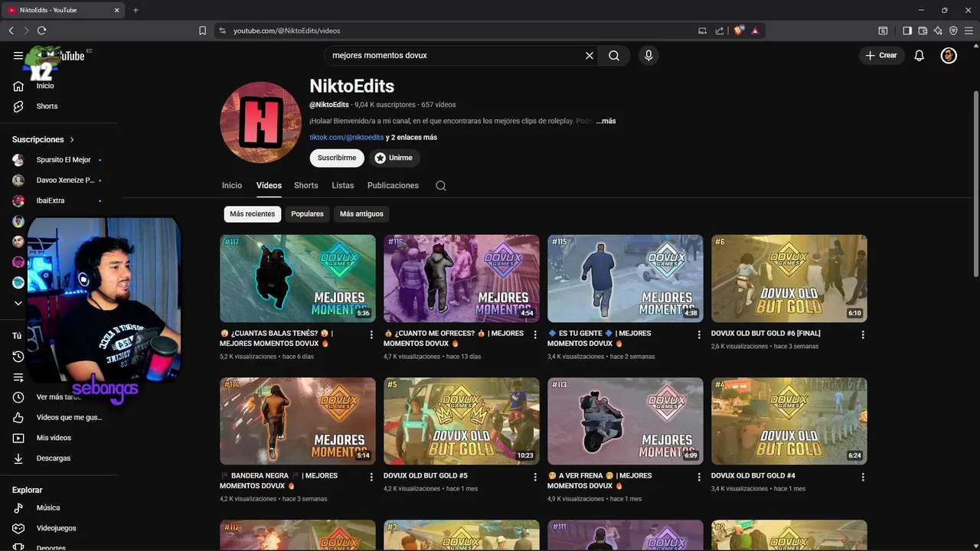Select the Más recientes filter chip

coord(252,214)
